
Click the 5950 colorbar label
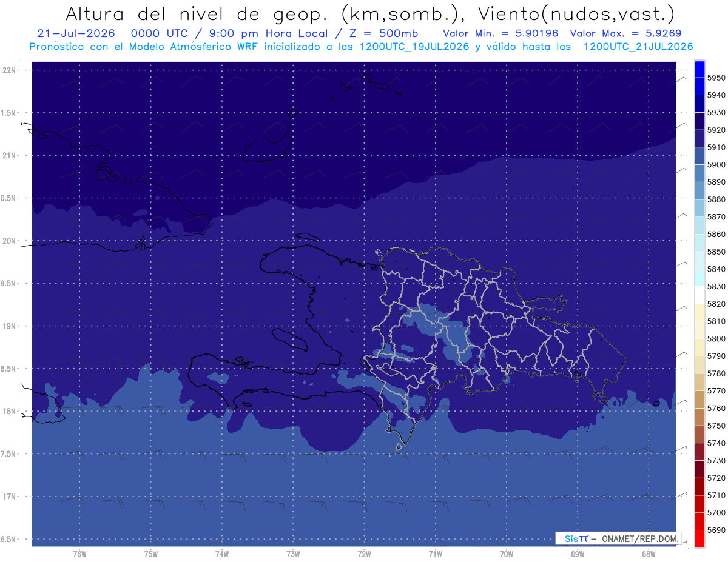click(x=716, y=78)
